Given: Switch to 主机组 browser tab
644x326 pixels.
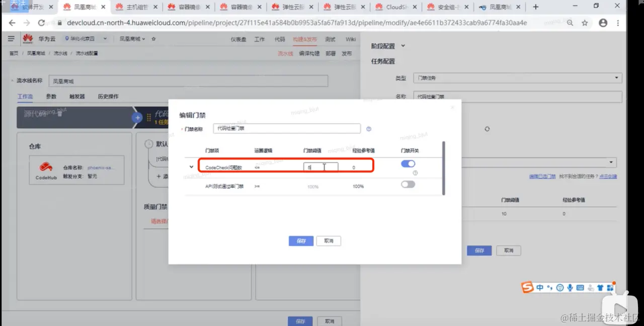Looking at the screenshot, I should tap(137, 7).
